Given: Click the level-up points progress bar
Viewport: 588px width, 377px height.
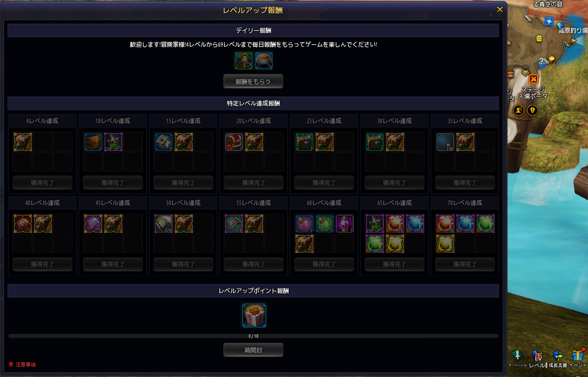Looking at the screenshot, I should (253, 336).
